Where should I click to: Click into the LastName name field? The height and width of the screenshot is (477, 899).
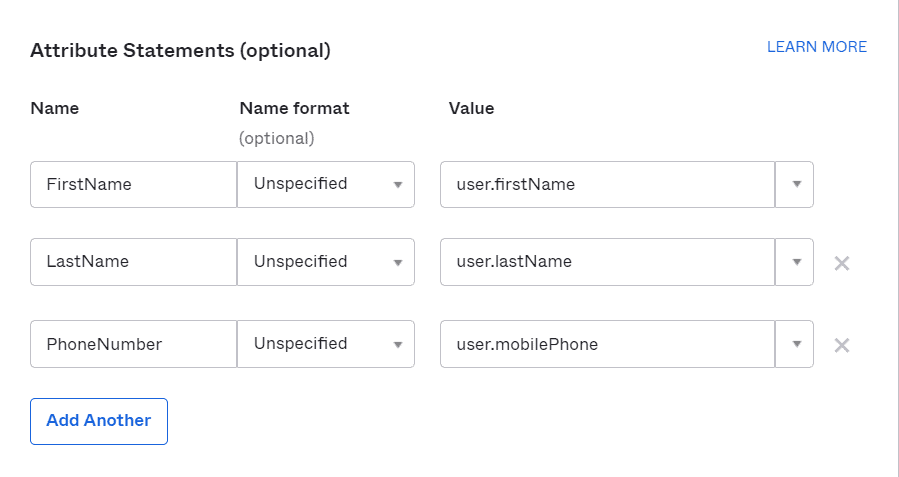pyautogui.click(x=133, y=262)
